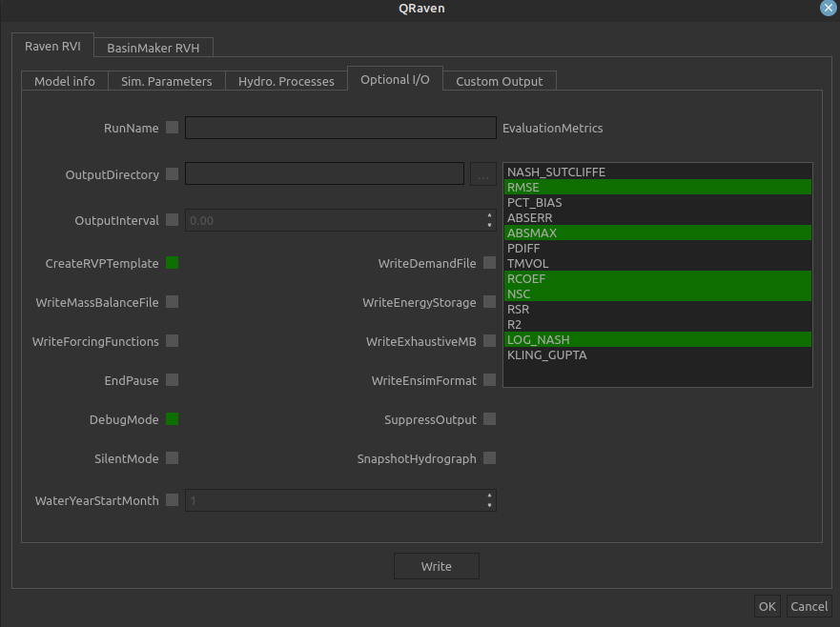The image size is (840, 627).
Task: Select TMVOL in the metrics list
Action: [658, 263]
